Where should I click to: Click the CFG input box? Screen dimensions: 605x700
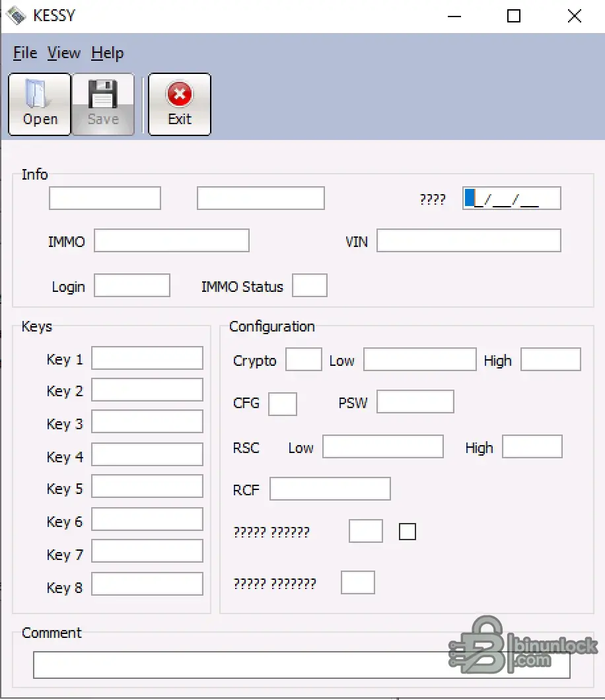click(283, 404)
